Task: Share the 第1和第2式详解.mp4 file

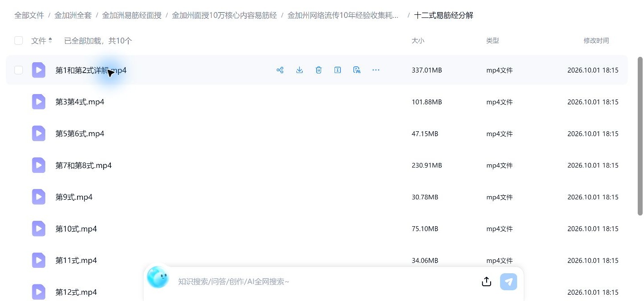Action: (x=280, y=70)
